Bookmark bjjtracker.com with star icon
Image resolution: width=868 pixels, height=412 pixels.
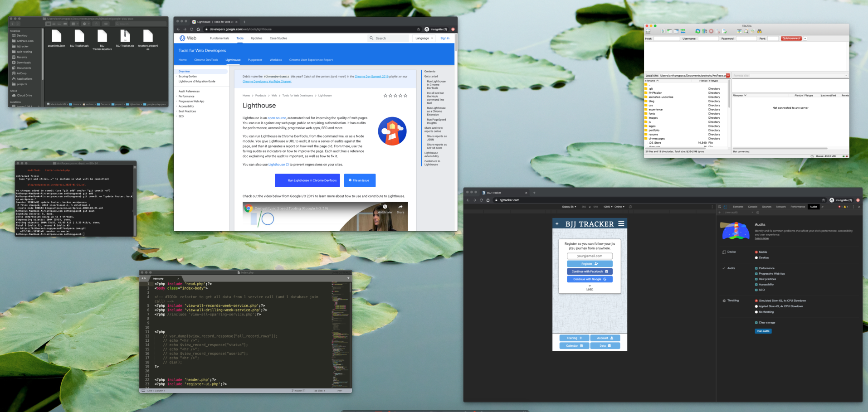click(x=824, y=200)
